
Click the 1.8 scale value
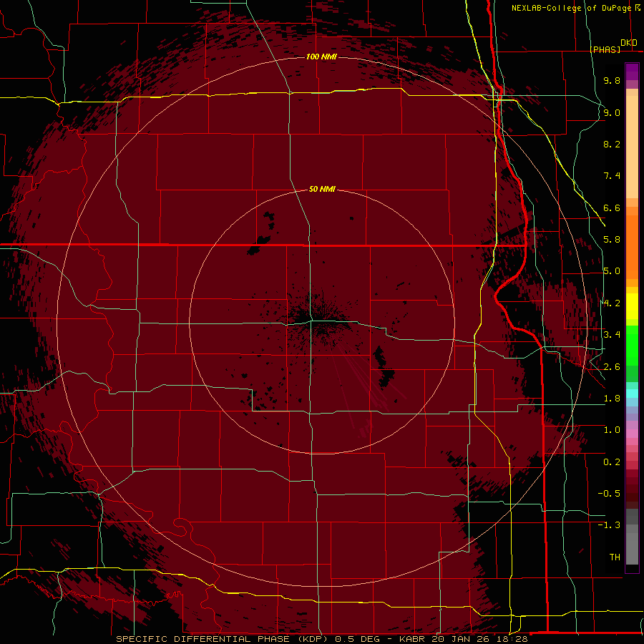click(x=612, y=399)
